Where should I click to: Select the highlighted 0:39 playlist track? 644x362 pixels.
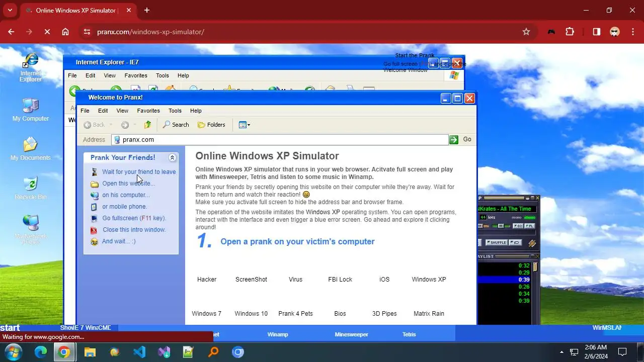(504, 280)
